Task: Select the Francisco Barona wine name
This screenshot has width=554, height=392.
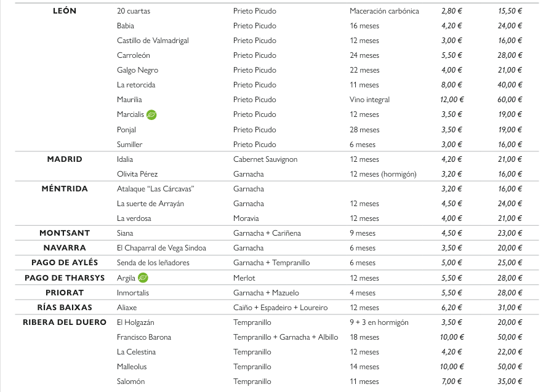Action: 144,337
